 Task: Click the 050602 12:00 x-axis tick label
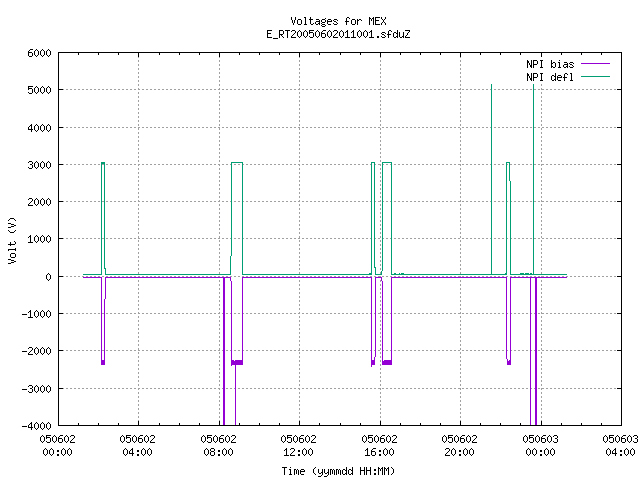coord(298,446)
